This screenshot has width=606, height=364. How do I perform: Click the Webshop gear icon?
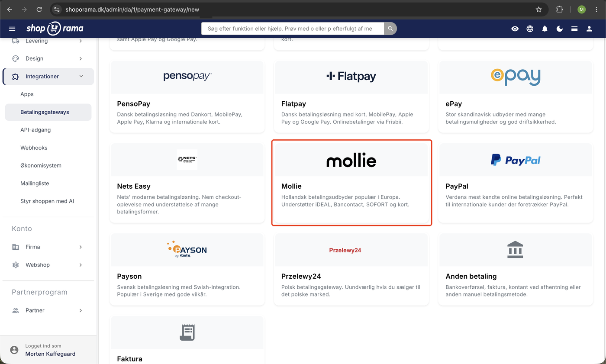pyautogui.click(x=16, y=265)
